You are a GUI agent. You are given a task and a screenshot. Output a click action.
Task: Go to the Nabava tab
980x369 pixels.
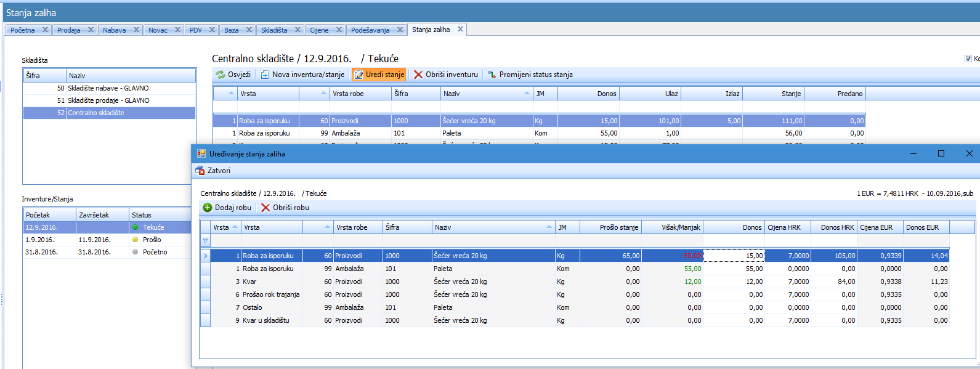pyautogui.click(x=115, y=30)
